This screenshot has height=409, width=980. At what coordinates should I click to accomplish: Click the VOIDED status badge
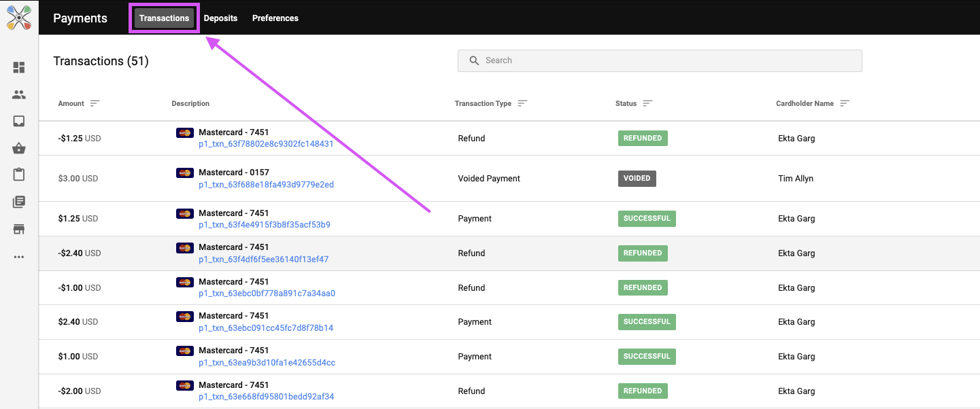click(637, 179)
